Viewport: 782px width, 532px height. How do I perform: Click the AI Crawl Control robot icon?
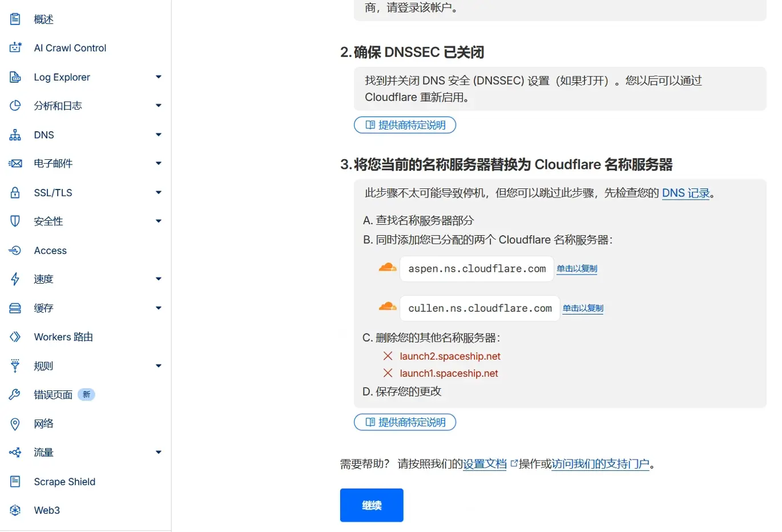pyautogui.click(x=15, y=47)
